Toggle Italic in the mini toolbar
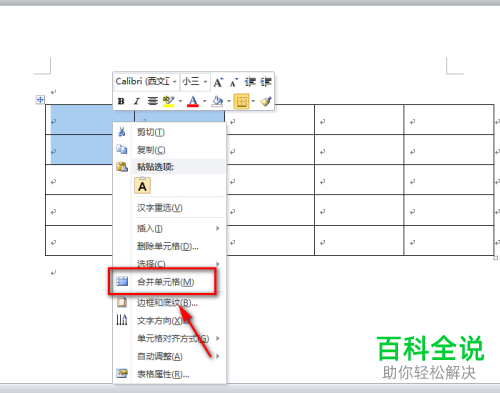 tap(137, 101)
